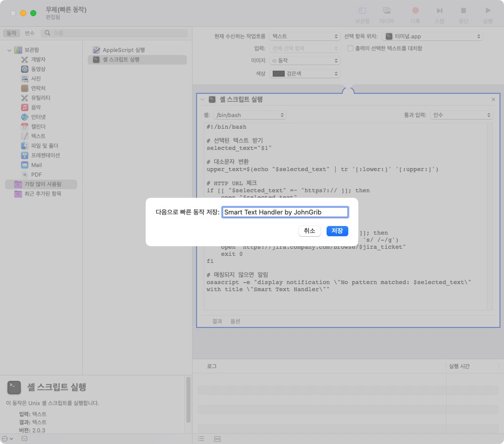Image resolution: width=504 pixels, height=444 pixels.
Task: Toggle output replaces selected text checkbox
Action: click(350, 48)
